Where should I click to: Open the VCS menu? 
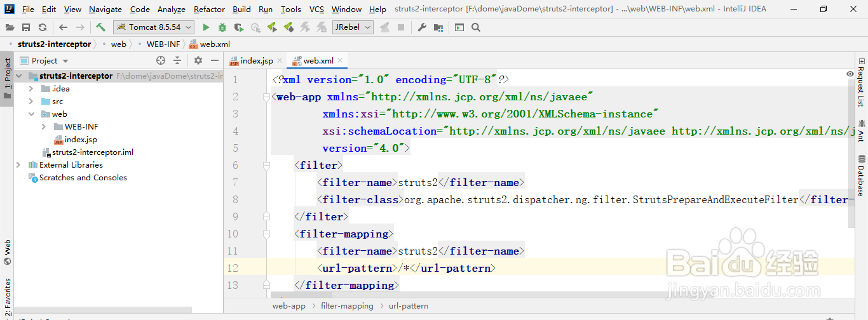(316, 9)
